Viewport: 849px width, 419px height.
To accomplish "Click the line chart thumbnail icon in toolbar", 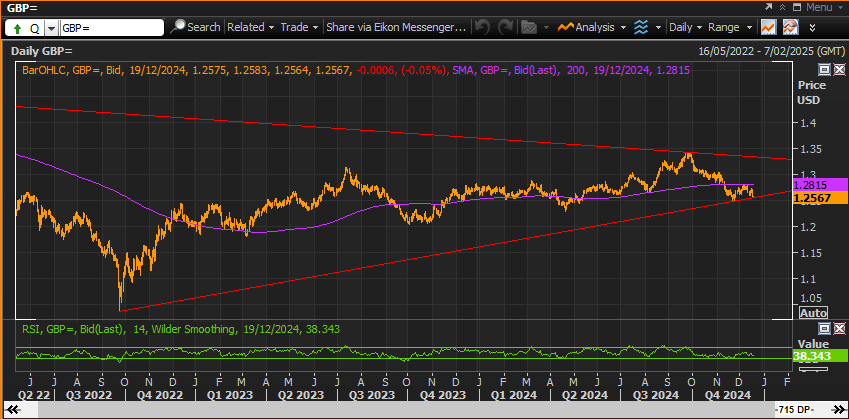I will click(767, 27).
